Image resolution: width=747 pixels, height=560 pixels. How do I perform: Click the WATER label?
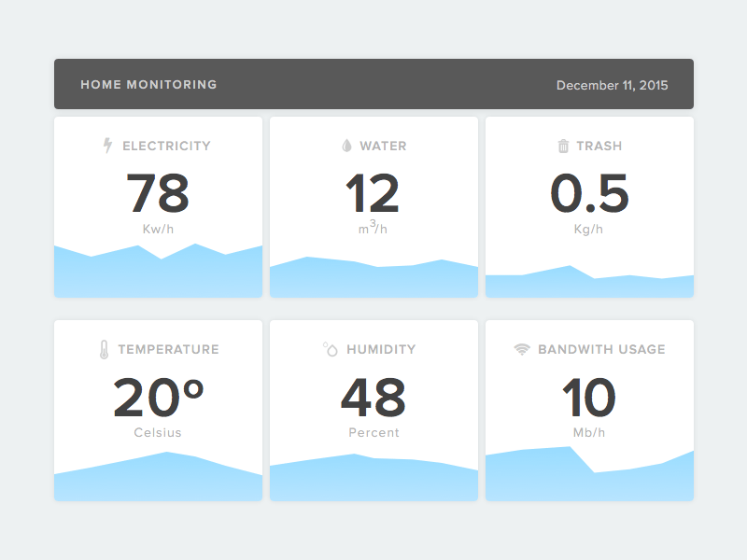[x=383, y=146]
